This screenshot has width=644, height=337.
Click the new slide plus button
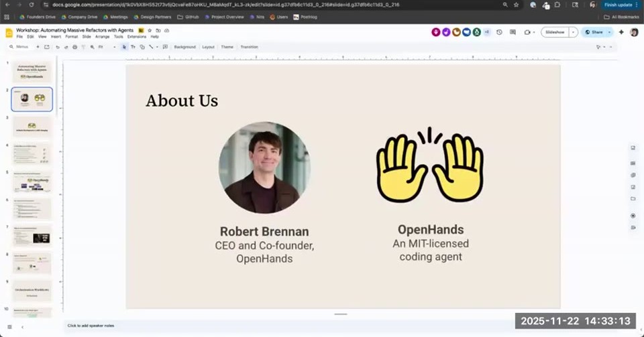(38, 47)
